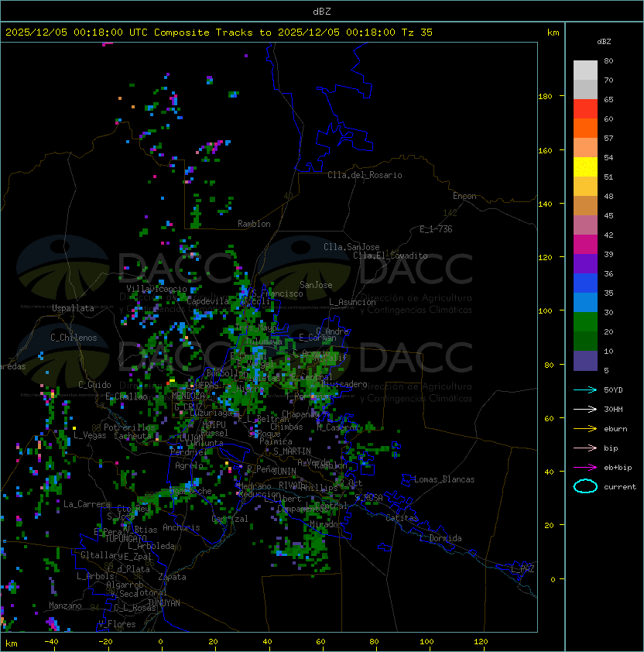
Task: Click the 30HM white arrow legend icon
Action: point(585,409)
